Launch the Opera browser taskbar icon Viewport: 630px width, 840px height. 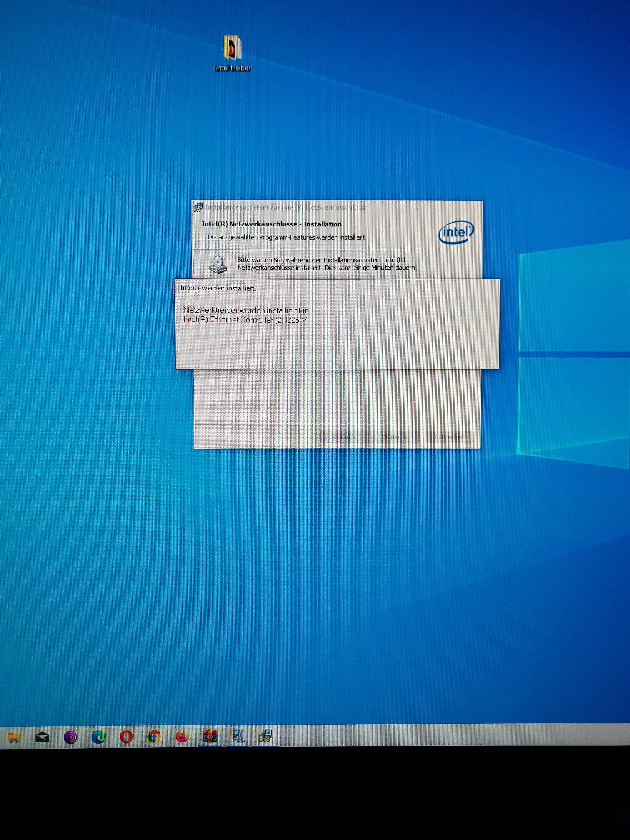coord(126,737)
